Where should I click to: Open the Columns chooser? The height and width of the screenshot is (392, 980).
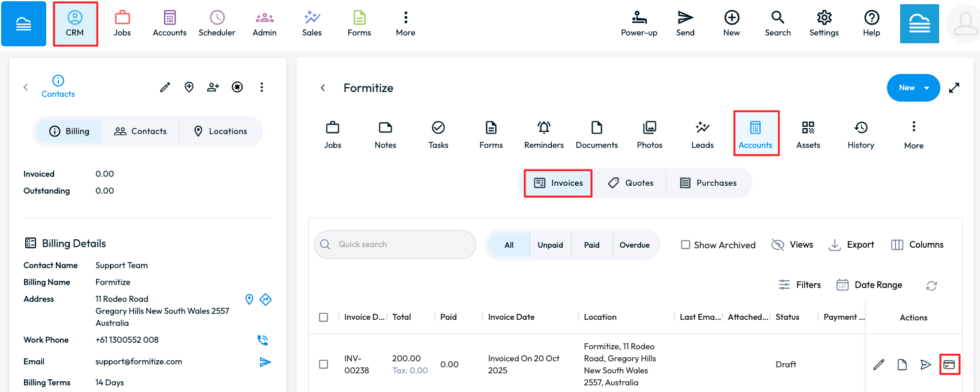918,245
